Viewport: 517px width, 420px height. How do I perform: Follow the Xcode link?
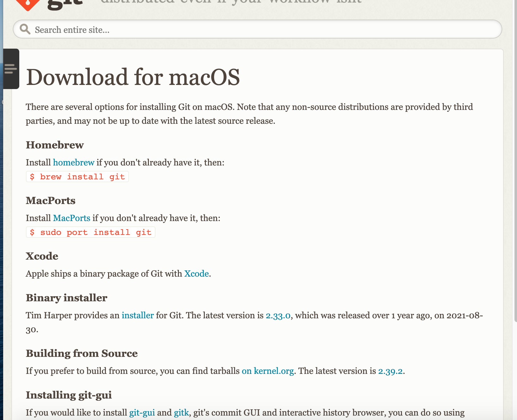tap(197, 273)
